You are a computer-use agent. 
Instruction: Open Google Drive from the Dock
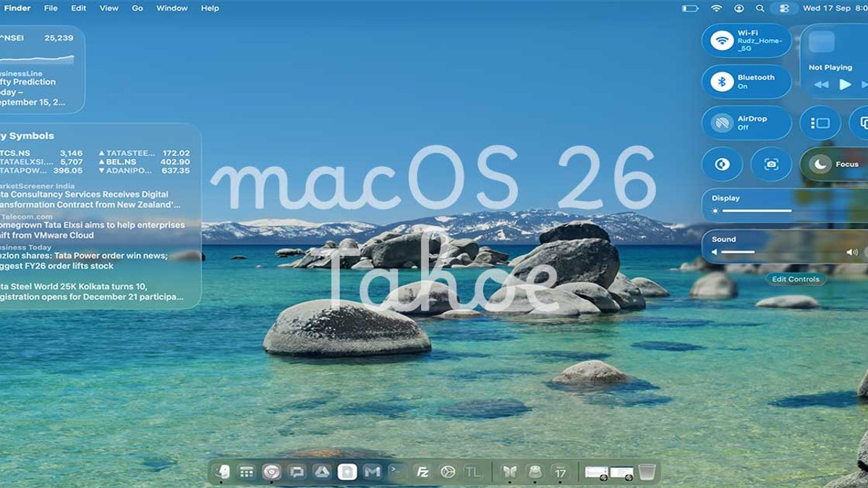point(322,472)
